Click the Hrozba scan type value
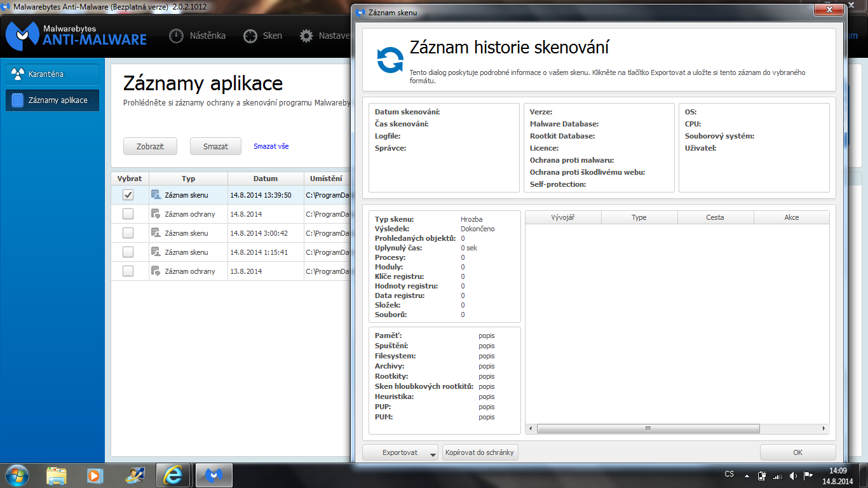 click(471, 219)
